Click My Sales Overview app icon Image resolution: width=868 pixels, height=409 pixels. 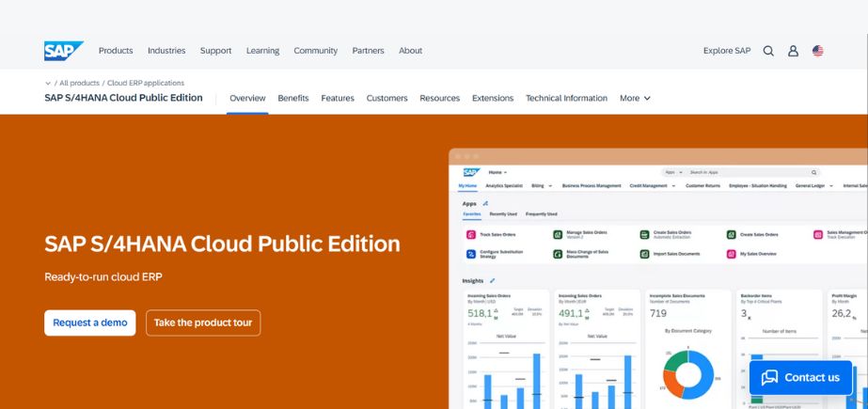(732, 254)
